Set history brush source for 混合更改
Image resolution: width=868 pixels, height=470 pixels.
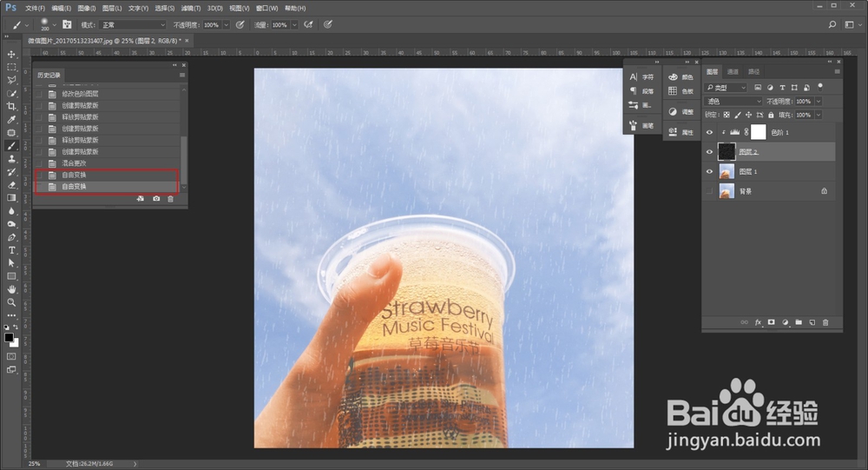tap(39, 163)
